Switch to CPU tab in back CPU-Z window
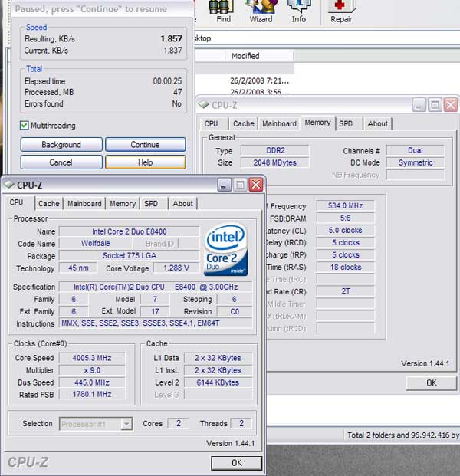 (x=211, y=124)
